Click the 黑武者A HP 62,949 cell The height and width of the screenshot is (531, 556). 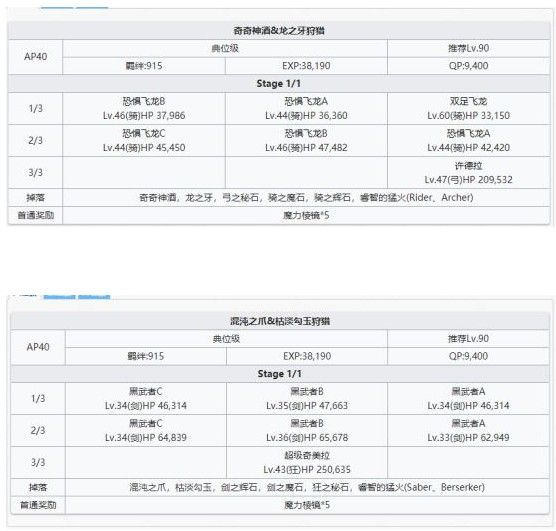click(x=468, y=431)
